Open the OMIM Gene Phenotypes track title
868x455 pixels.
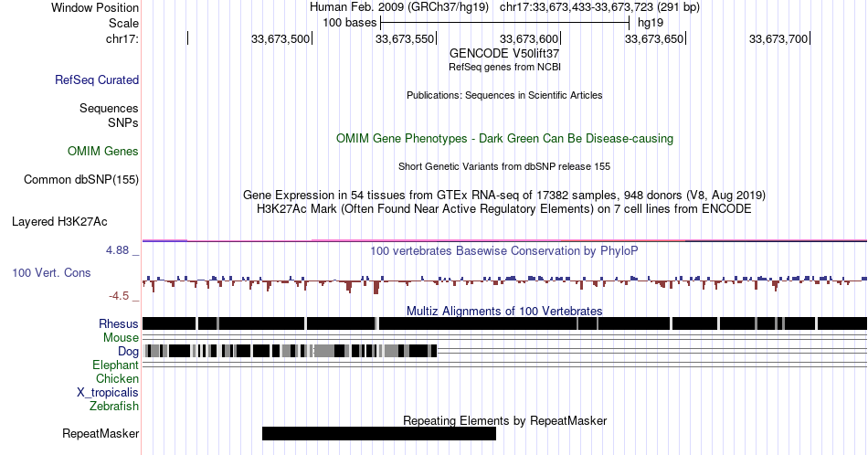pos(504,138)
